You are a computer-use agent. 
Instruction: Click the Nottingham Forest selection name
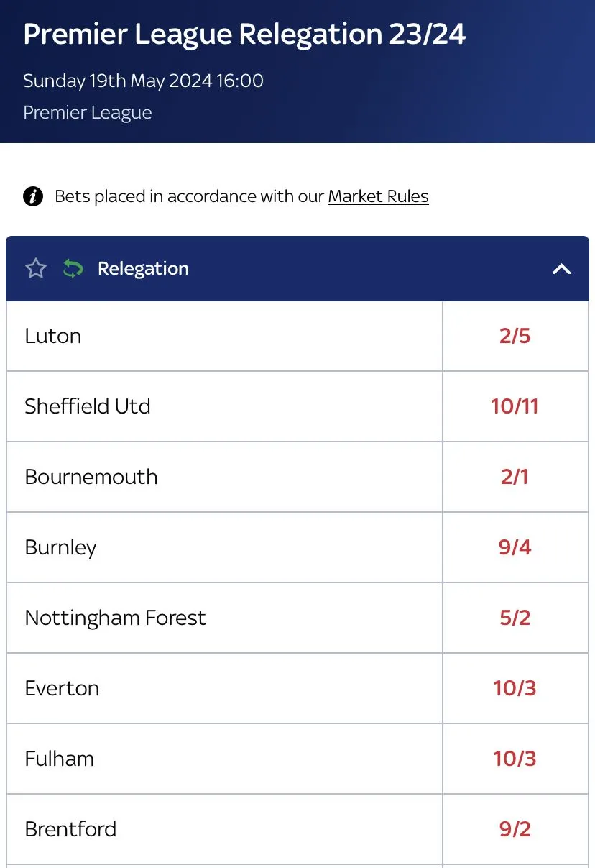point(115,618)
